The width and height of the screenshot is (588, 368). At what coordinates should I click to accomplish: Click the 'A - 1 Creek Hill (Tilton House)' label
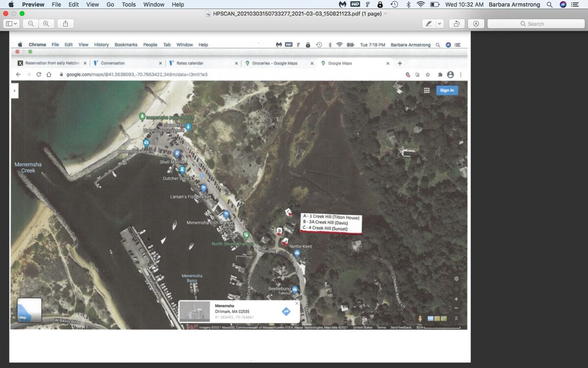tap(331, 217)
